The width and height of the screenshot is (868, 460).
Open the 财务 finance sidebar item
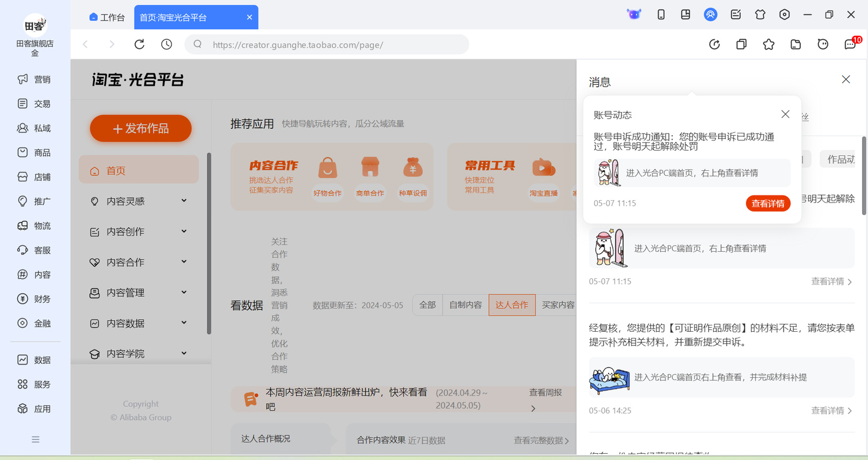coord(35,299)
